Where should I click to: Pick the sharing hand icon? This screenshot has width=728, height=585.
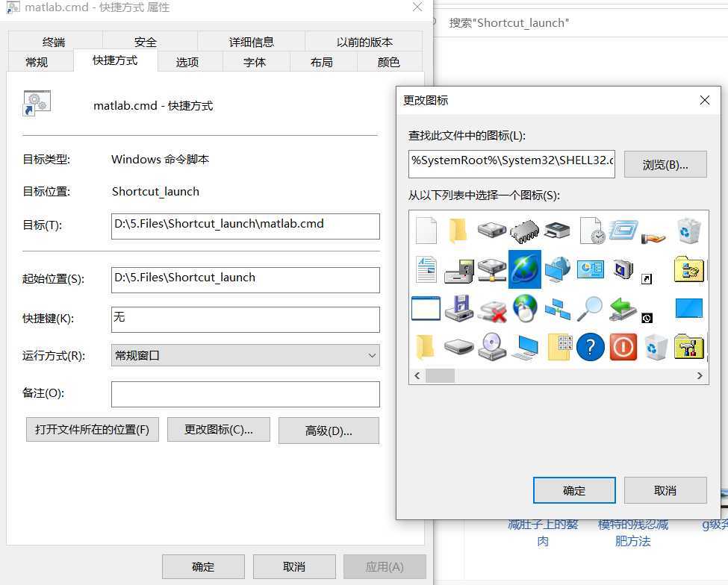coord(653,238)
